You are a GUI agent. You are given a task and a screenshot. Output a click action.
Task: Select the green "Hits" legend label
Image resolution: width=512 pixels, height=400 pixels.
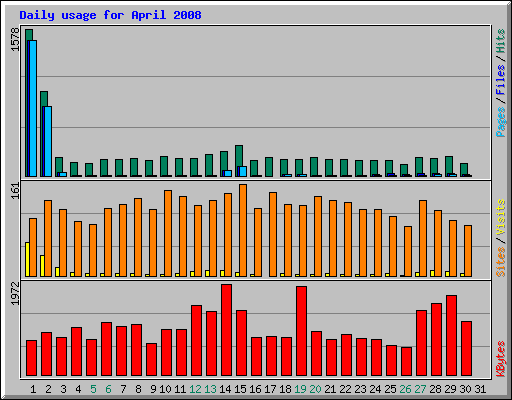(500, 41)
